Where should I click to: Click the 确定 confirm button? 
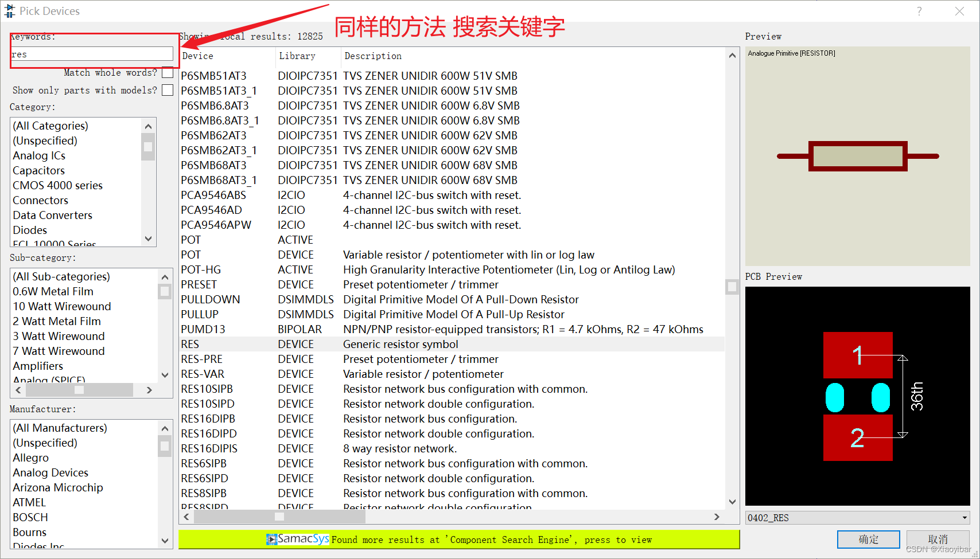tap(868, 539)
